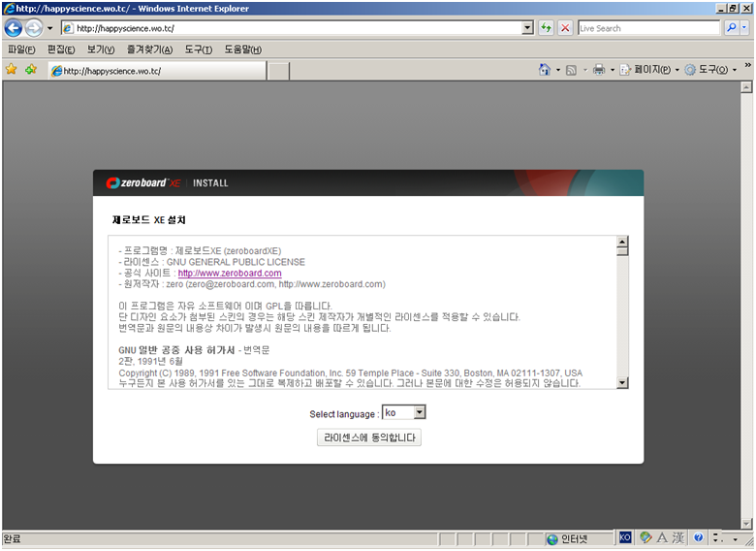
Task: Click the Live Search input box
Action: (x=649, y=28)
